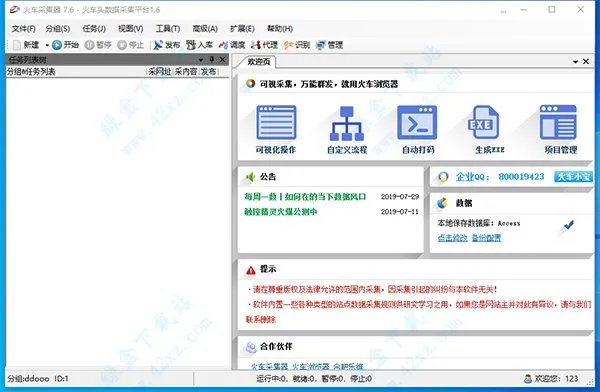The image size is (600, 392).
Task: Click status text 运行中:0, 就绪:0
Action: click(x=285, y=379)
